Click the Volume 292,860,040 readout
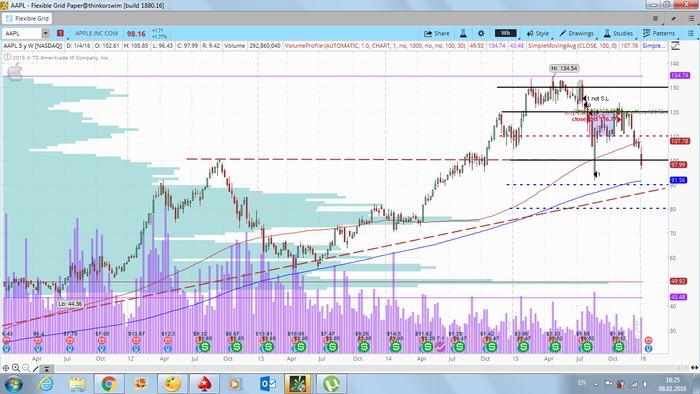The width and height of the screenshot is (700, 394). [x=252, y=46]
